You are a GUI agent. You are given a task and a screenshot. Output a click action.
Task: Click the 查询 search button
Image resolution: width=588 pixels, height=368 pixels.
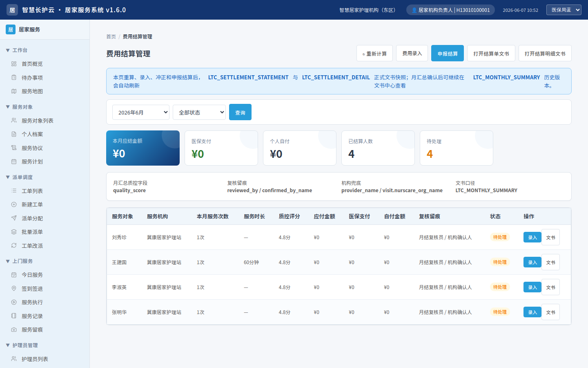tap(240, 112)
